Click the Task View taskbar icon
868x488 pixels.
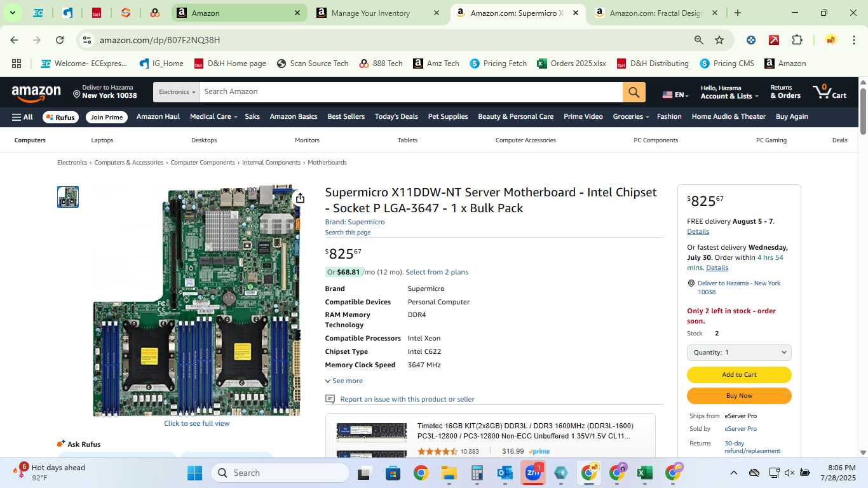[x=364, y=473]
